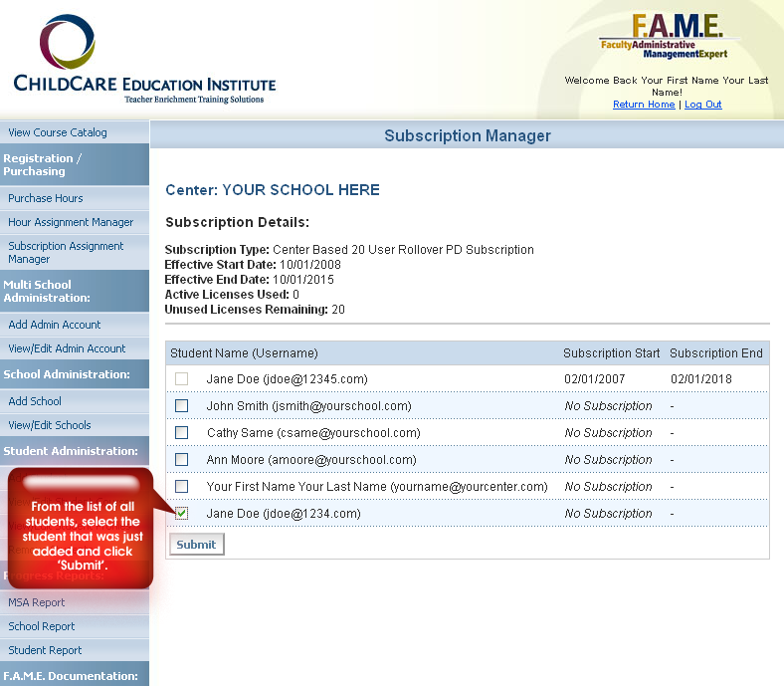784x686 pixels.
Task: Click the F.A.M.E. Documentation header
Action: coord(75,674)
